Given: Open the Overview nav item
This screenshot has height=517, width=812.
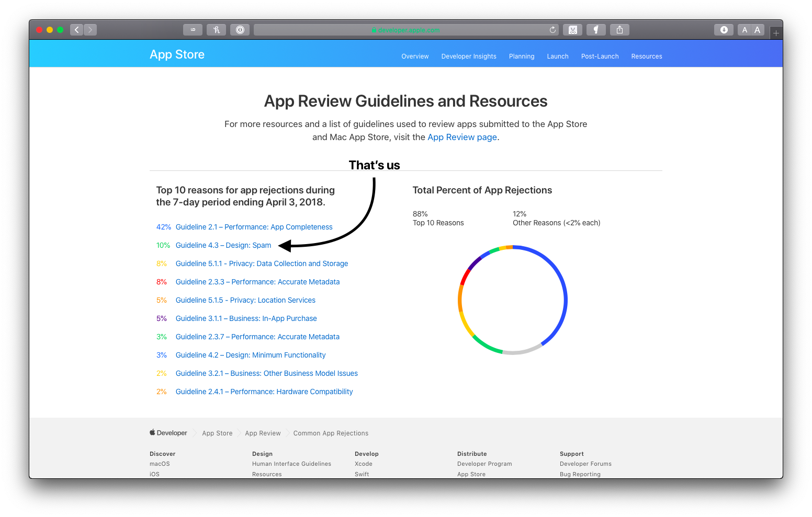Looking at the screenshot, I should tap(415, 56).
